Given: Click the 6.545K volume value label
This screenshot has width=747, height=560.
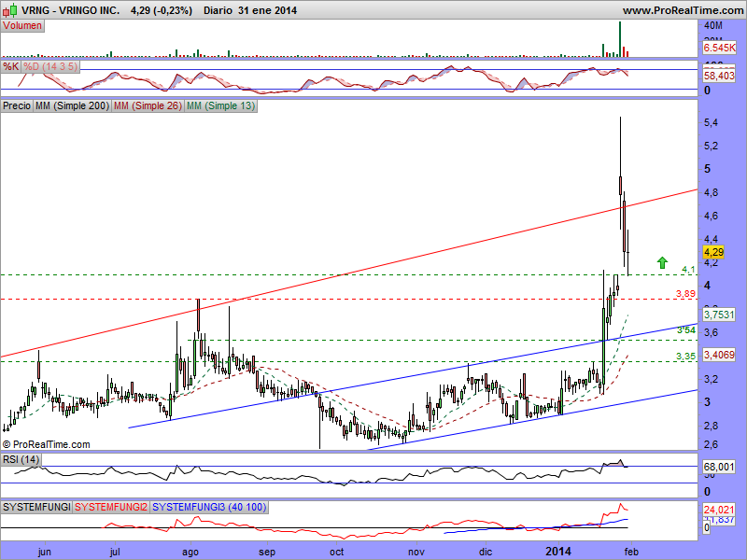Looking at the screenshot, I should click(719, 48).
